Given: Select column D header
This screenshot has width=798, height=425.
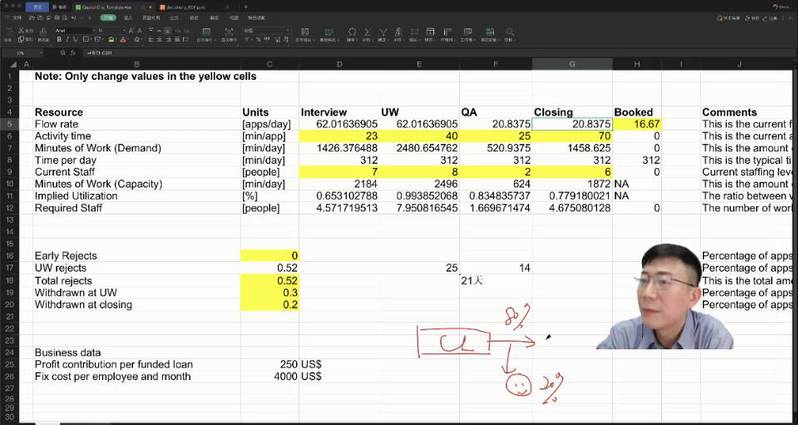Looking at the screenshot, I should point(339,64).
